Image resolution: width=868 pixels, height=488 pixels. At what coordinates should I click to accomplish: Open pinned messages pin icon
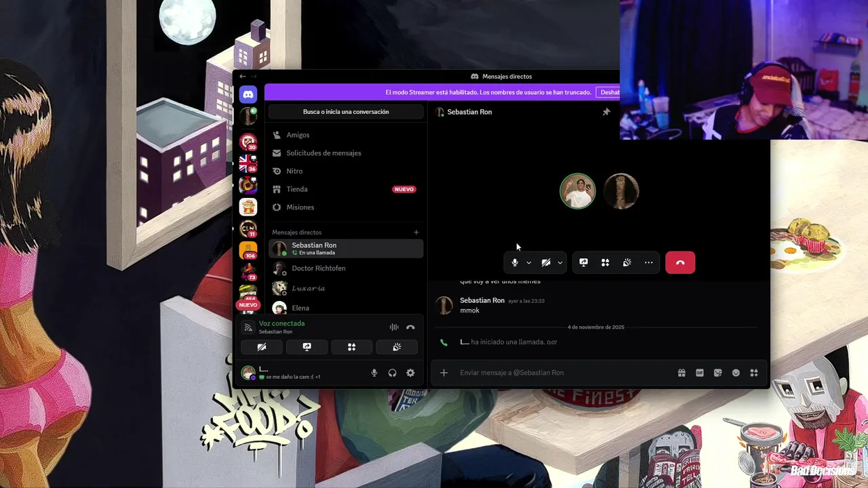[x=606, y=112]
